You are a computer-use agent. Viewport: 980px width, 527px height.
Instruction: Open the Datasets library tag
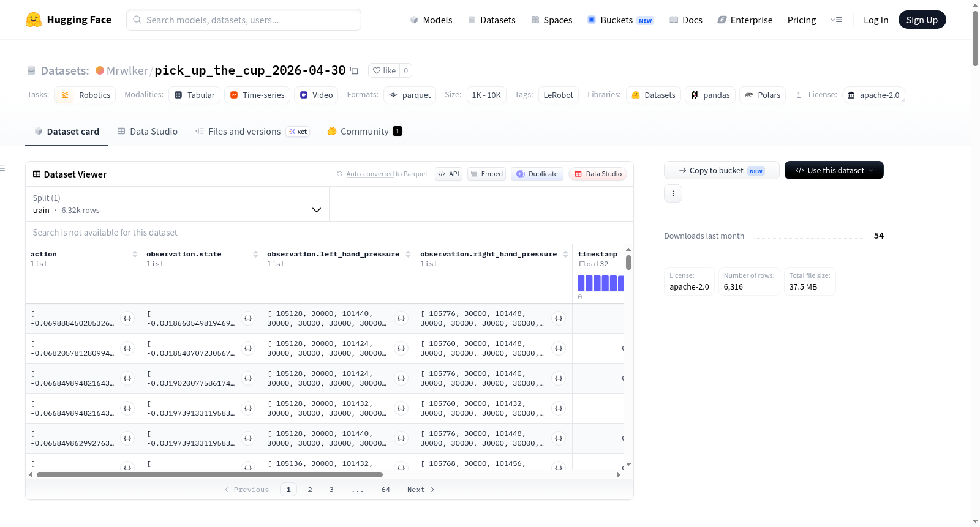[654, 95]
